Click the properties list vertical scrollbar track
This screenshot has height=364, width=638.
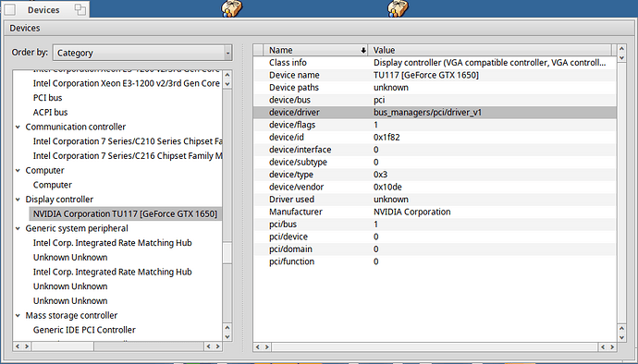(x=621, y=193)
